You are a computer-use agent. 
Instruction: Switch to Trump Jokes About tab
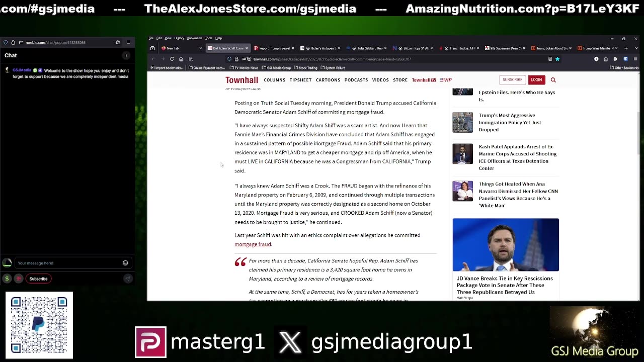click(x=551, y=48)
